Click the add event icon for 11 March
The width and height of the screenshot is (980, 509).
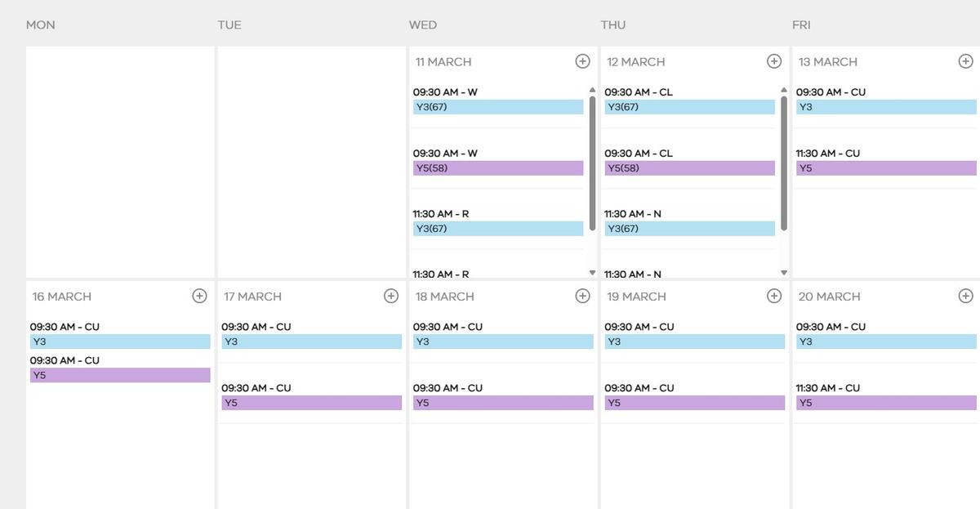coord(582,61)
